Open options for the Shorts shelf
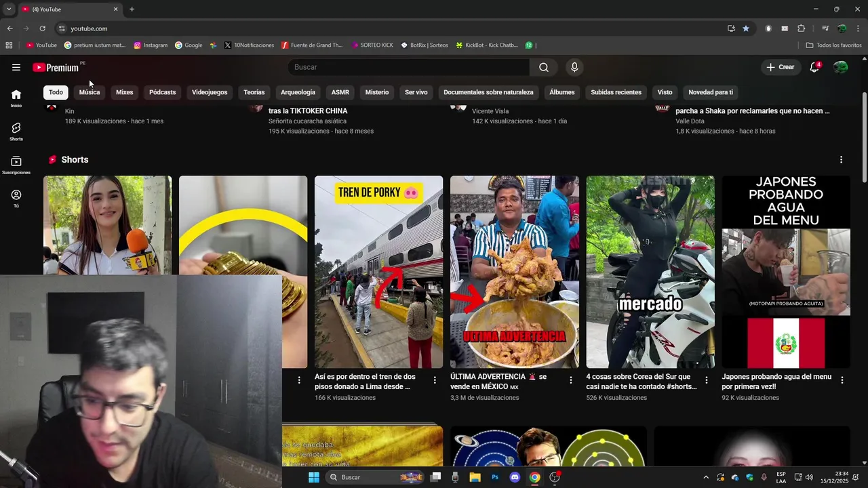Screen dimensions: 868x488 (x=841, y=160)
